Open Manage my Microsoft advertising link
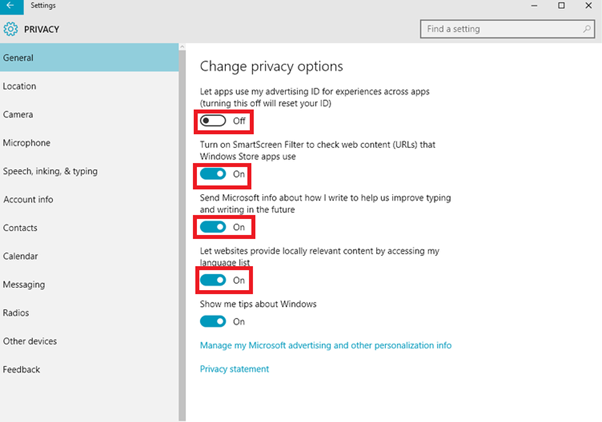The width and height of the screenshot is (602, 422). pos(326,345)
